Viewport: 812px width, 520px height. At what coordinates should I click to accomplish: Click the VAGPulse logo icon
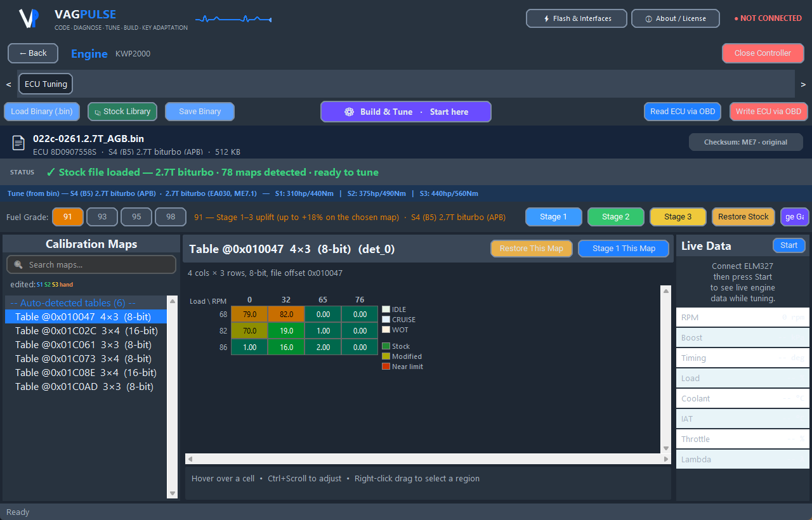click(29, 18)
